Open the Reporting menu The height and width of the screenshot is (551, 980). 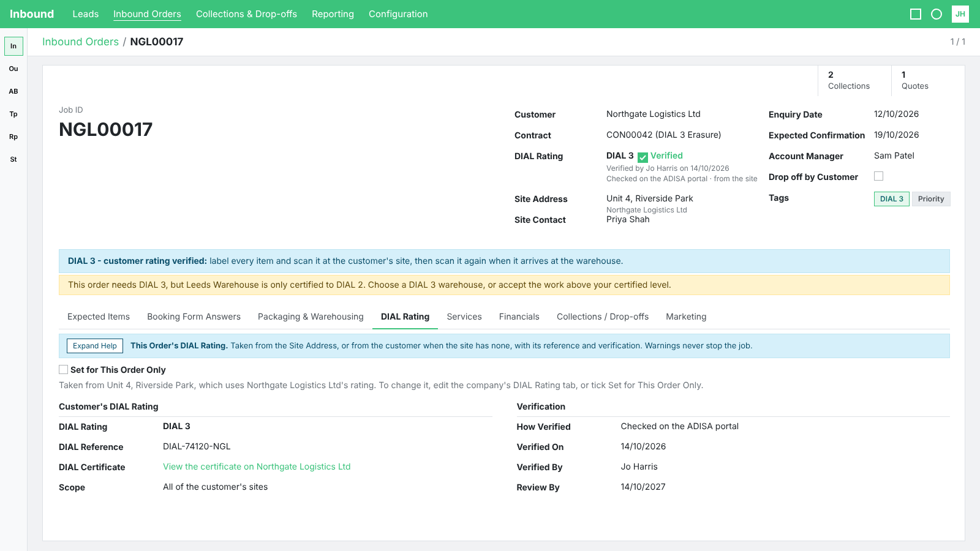[x=333, y=14]
